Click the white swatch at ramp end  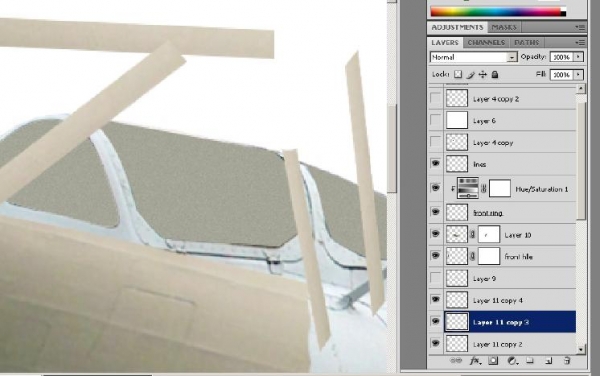point(563,9)
